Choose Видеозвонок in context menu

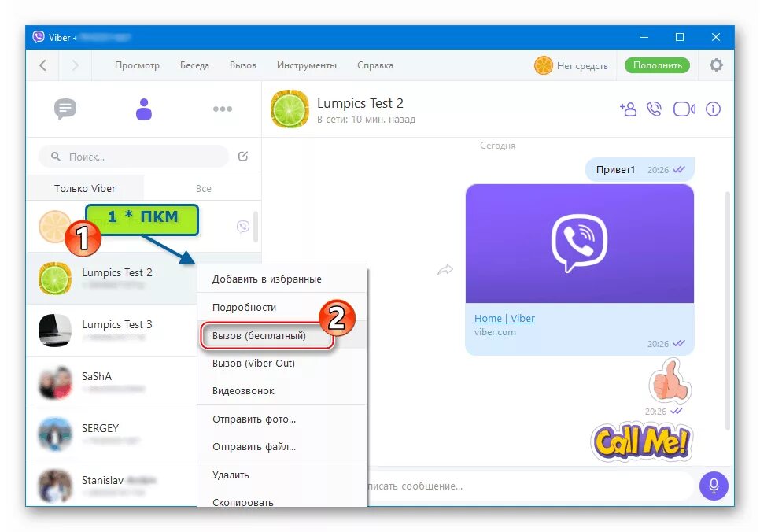[x=282, y=390]
